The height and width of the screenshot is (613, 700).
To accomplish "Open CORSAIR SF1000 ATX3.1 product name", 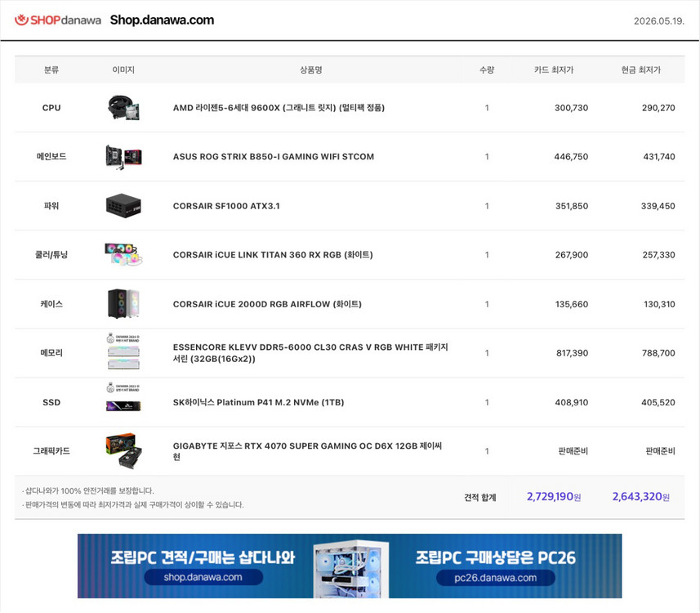I will point(226,206).
